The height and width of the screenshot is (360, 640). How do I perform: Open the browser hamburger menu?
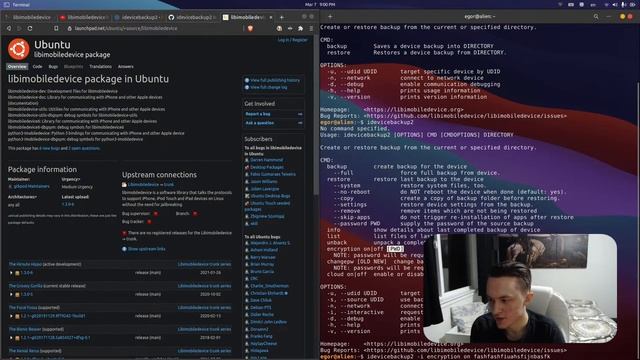tap(311, 28)
